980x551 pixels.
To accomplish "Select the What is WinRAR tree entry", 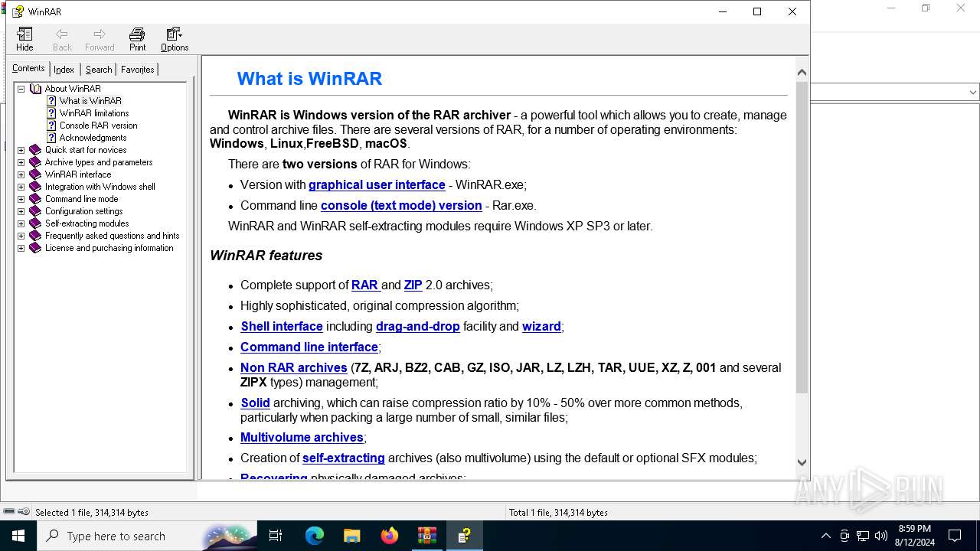I will click(x=90, y=101).
